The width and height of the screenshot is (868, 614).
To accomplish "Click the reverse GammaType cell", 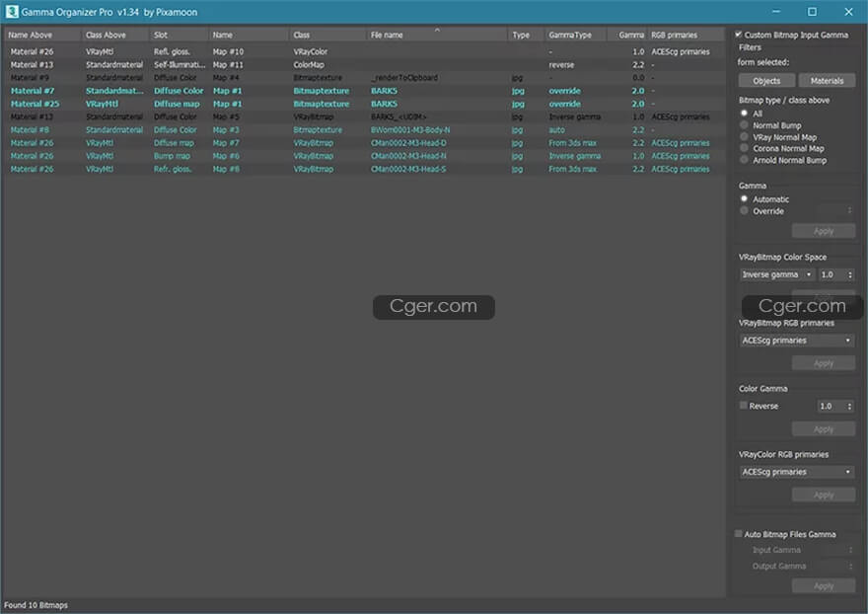I will click(561, 65).
